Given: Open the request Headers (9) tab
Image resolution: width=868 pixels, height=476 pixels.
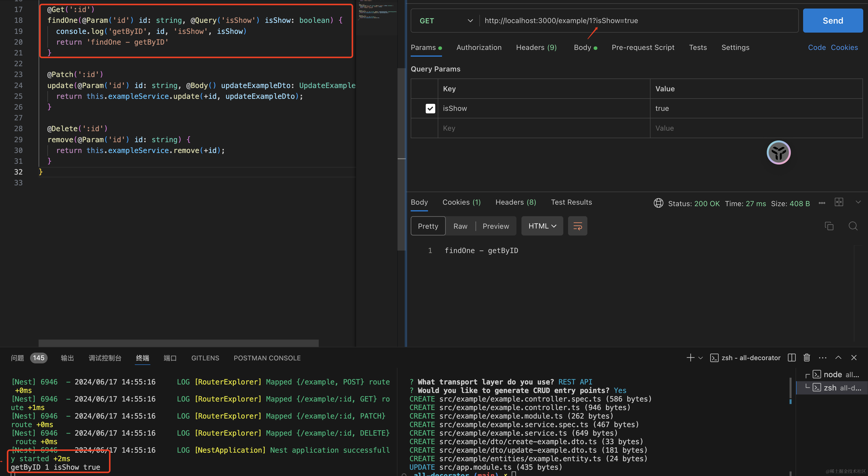Looking at the screenshot, I should (536, 48).
